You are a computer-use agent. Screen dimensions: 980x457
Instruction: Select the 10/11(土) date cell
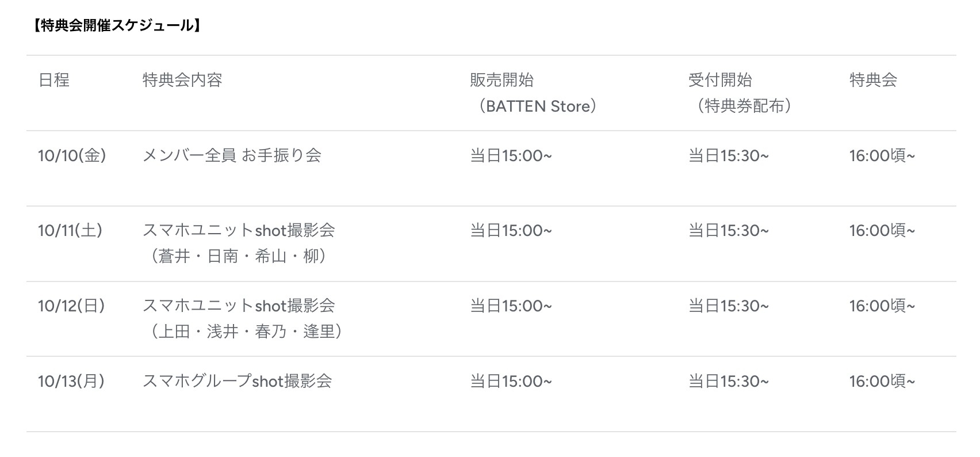(70, 231)
